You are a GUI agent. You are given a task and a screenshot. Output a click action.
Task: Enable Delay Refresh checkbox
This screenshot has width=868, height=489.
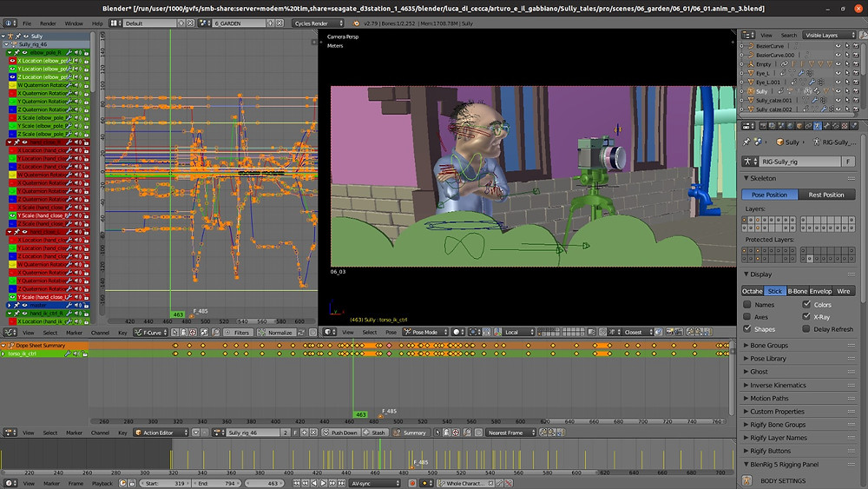click(806, 329)
